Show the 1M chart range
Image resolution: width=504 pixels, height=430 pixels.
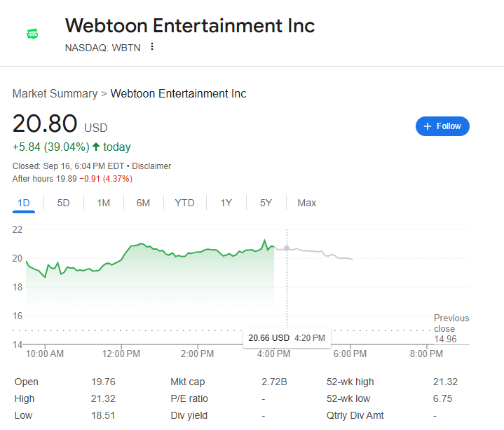point(103,203)
